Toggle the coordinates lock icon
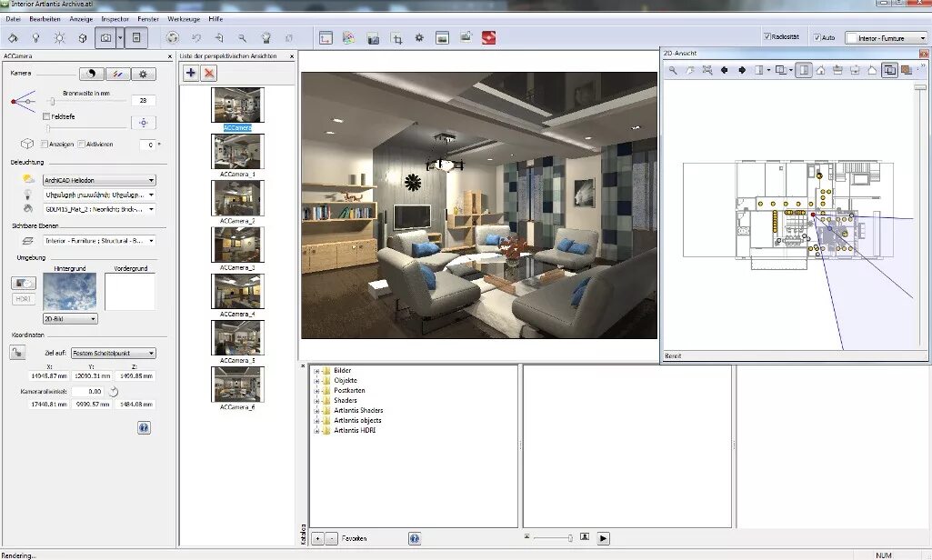This screenshot has height=560, width=932. (x=17, y=353)
